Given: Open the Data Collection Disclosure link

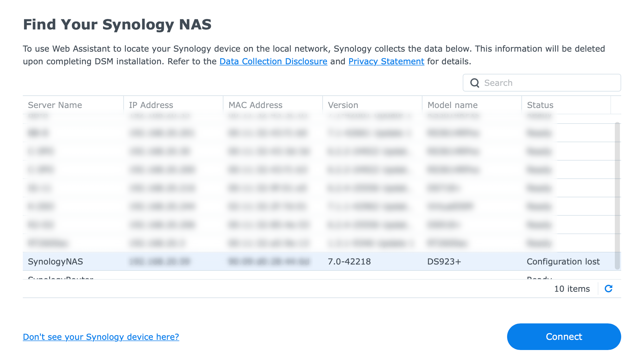Looking at the screenshot, I should pos(273,61).
